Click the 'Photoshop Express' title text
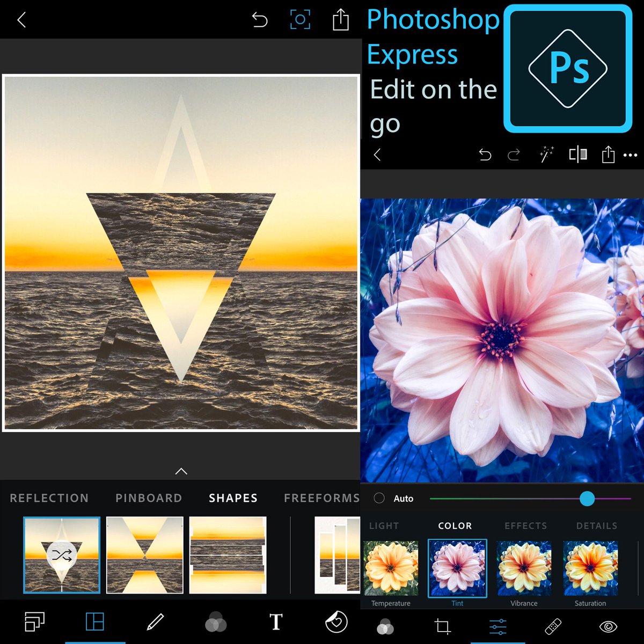This screenshot has height=644, width=644. (x=434, y=36)
